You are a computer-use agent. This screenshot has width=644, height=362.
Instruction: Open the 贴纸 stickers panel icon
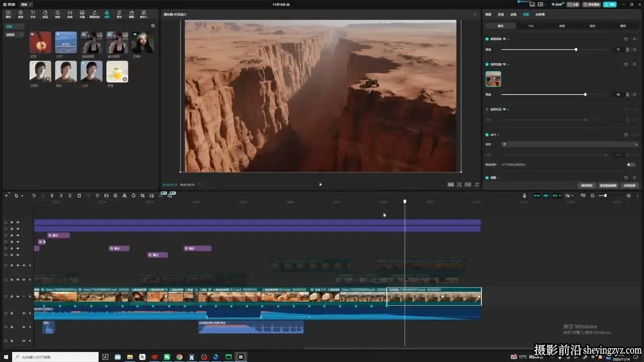45,14
